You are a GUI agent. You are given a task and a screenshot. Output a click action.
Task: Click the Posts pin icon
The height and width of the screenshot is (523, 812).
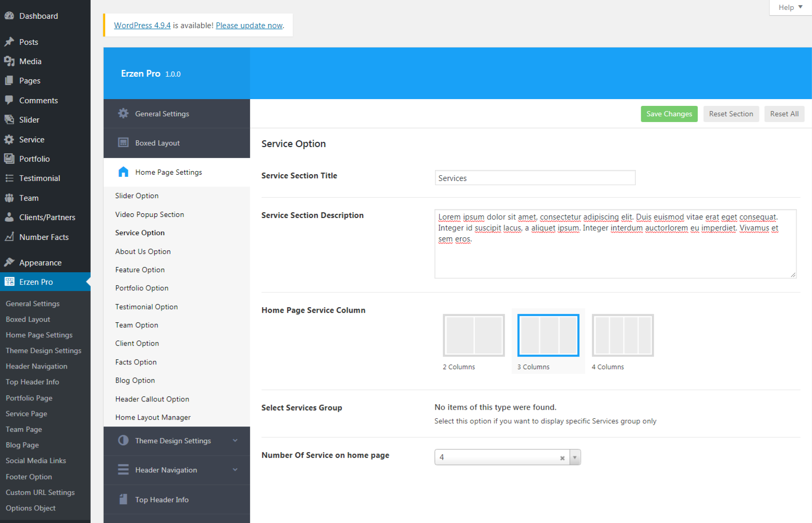[x=9, y=42]
